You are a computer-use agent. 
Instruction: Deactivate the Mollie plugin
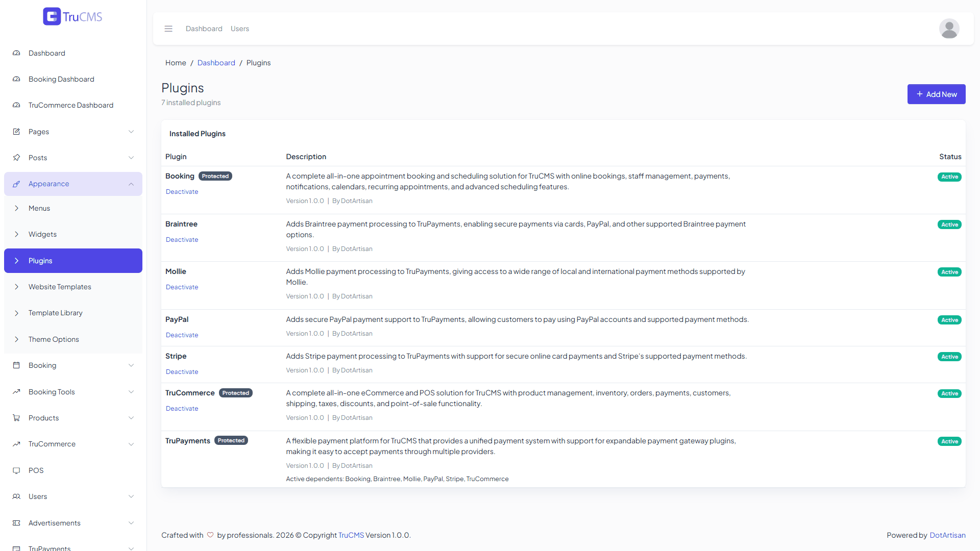182,287
